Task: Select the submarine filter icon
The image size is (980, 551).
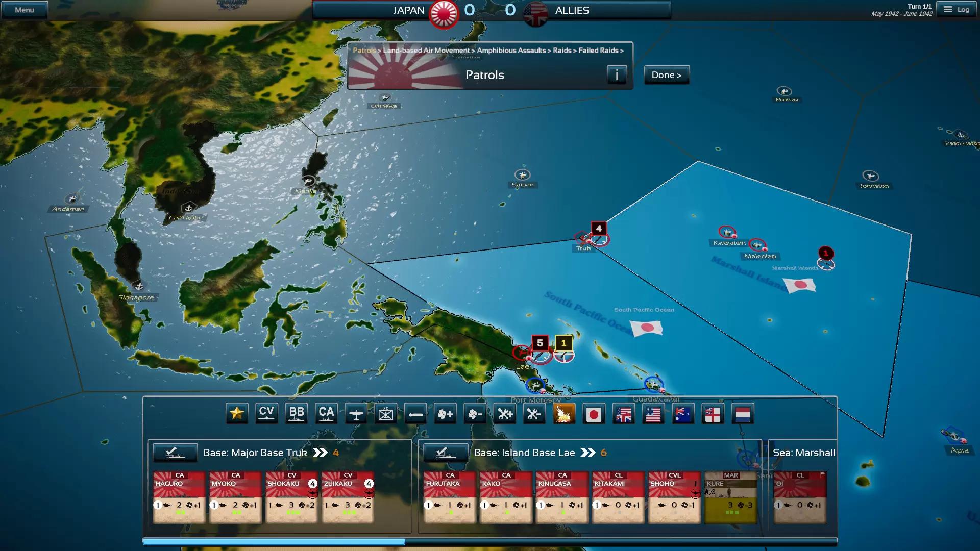Action: click(415, 414)
